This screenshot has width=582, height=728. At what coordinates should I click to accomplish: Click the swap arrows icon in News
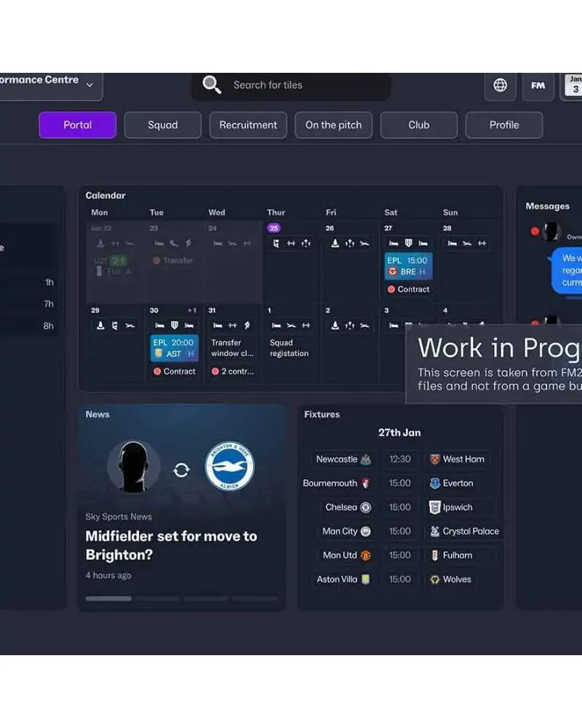coord(181,470)
